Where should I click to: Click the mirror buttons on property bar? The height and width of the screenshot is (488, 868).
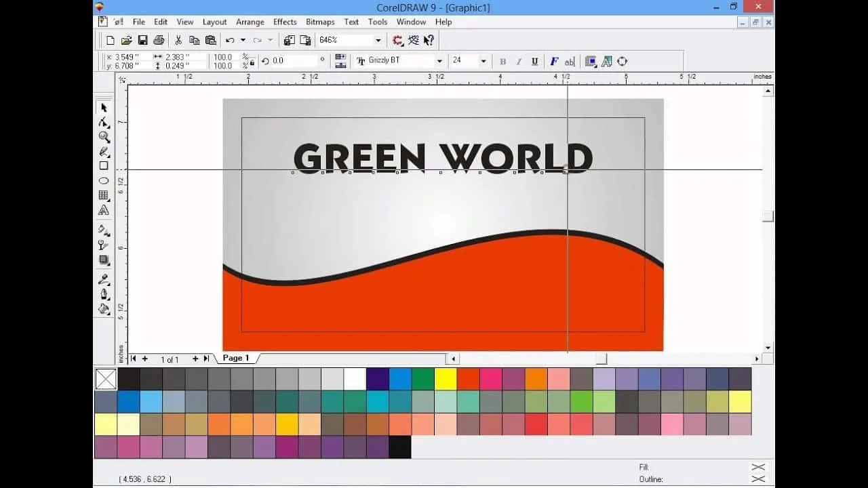point(340,61)
